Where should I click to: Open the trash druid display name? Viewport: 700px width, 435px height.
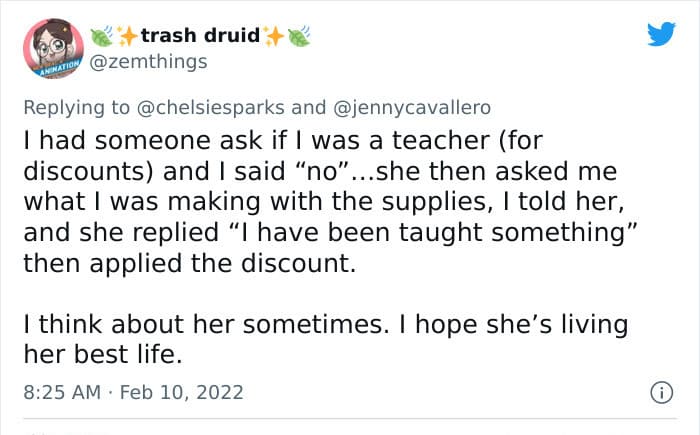200,36
